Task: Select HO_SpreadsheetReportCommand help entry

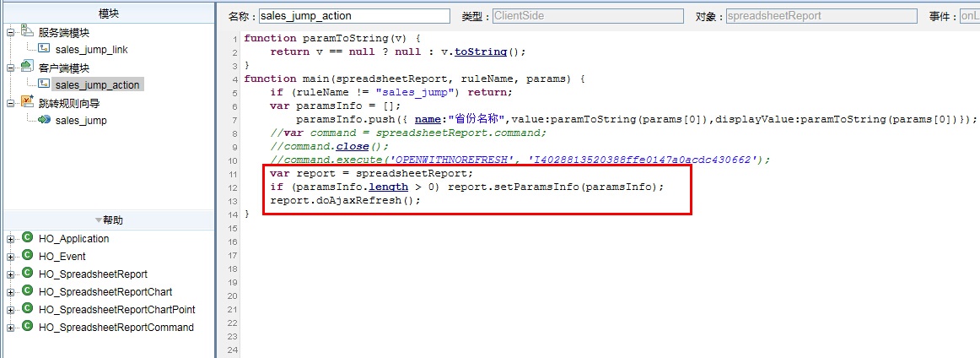Action: (x=116, y=327)
